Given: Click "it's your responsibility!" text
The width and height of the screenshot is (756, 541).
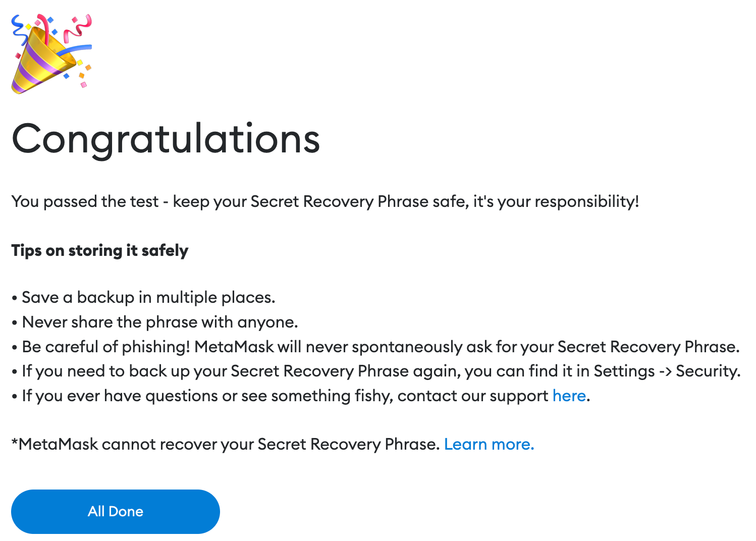Looking at the screenshot, I should 556,201.
